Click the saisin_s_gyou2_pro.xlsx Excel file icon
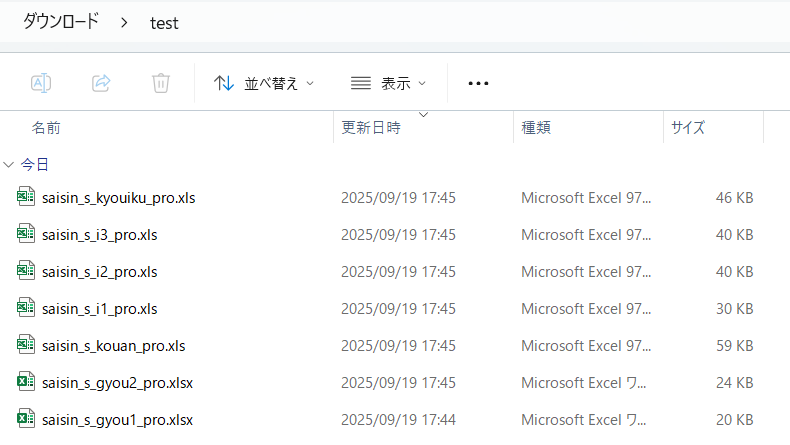Viewport: 790px width, 445px height. click(26, 382)
